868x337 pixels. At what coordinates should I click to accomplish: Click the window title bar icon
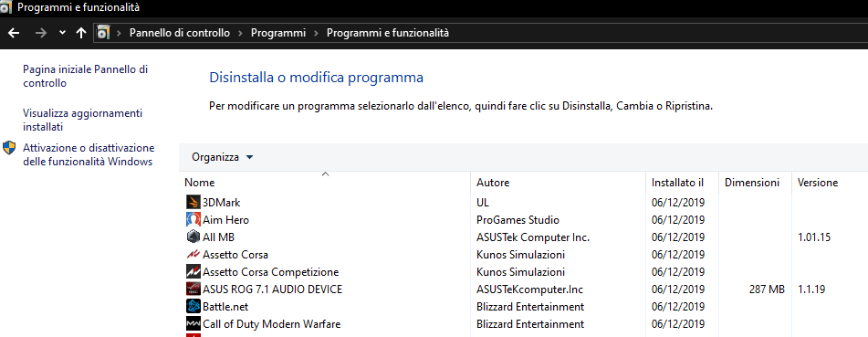(x=5, y=7)
